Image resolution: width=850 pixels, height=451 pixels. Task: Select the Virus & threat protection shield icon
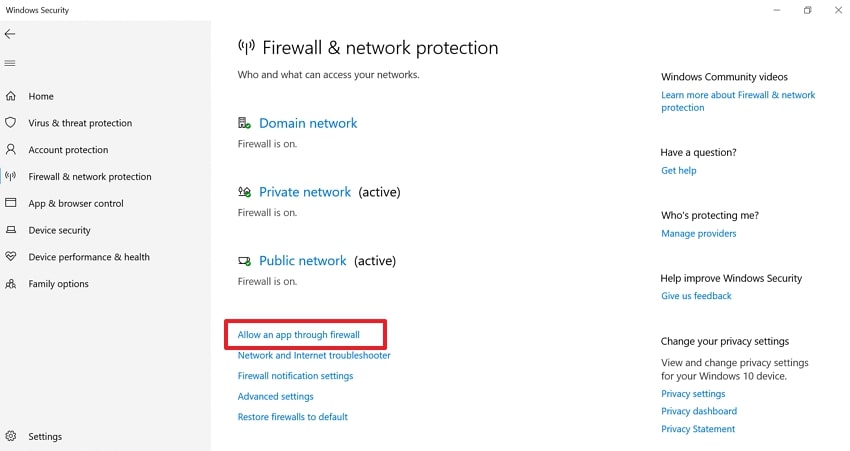pos(11,123)
